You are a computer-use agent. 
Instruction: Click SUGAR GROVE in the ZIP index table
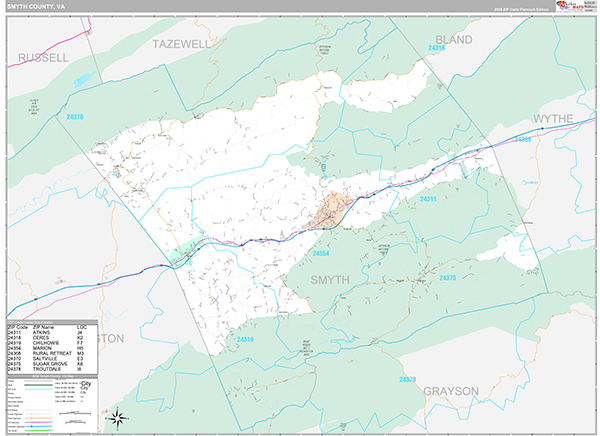(50, 364)
